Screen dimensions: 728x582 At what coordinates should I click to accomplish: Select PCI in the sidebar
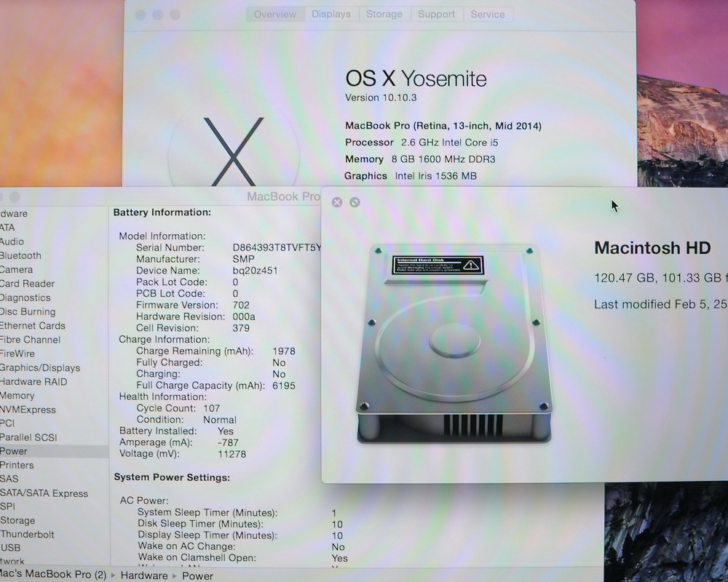click(7, 423)
